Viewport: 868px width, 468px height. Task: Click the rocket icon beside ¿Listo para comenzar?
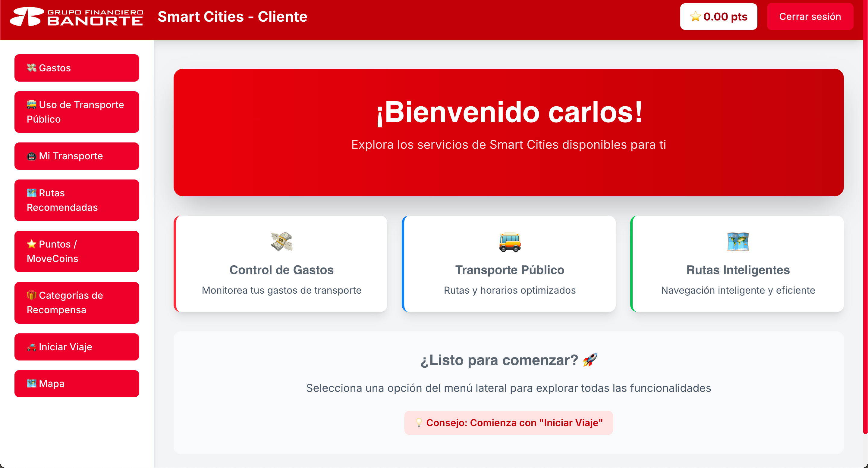590,360
